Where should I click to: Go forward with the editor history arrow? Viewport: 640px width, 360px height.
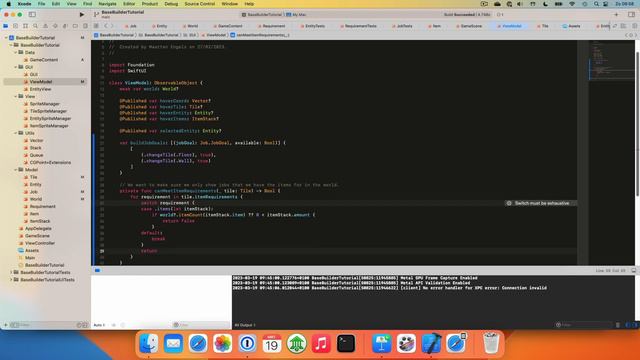(112, 26)
